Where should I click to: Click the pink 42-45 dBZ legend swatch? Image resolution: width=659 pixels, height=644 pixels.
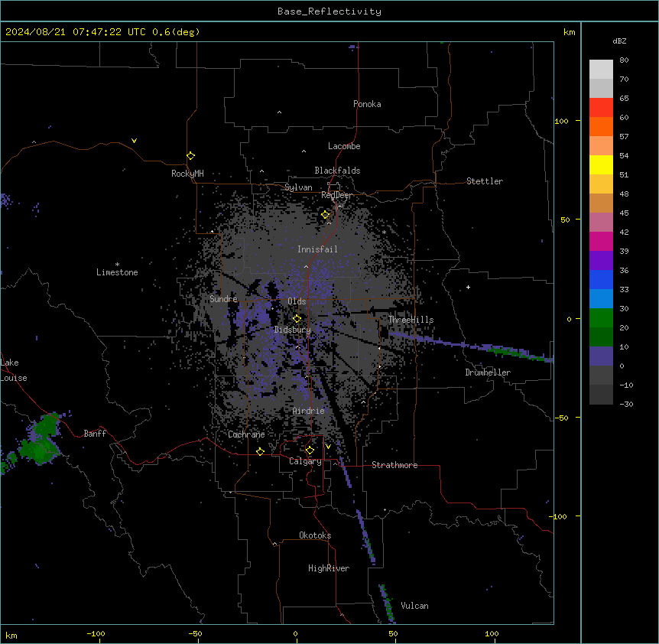point(601,223)
